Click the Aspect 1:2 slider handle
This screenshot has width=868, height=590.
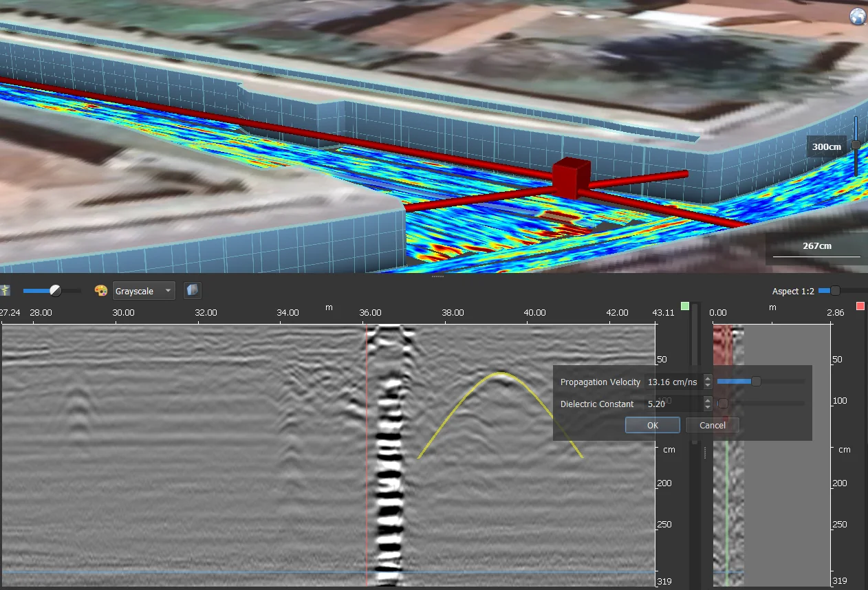(x=835, y=291)
